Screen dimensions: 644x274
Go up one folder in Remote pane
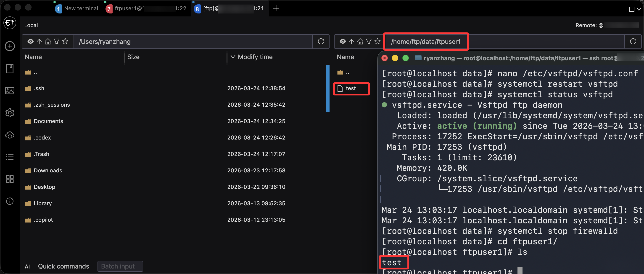pyautogui.click(x=351, y=41)
